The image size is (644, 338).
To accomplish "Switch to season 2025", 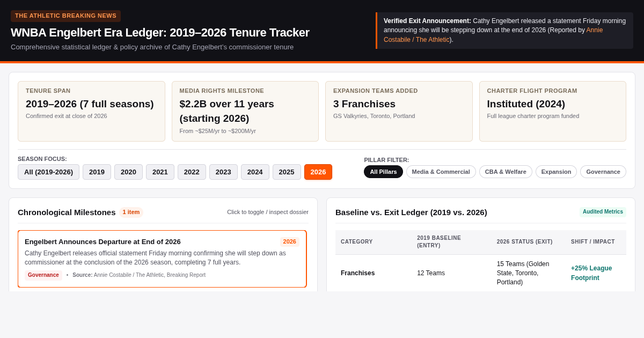I will coord(287,172).
